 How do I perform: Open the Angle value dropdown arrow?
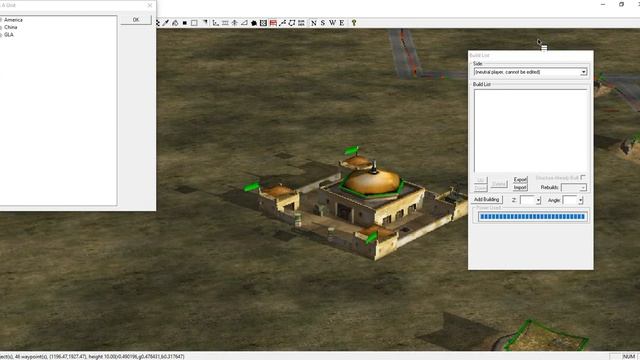[580, 200]
